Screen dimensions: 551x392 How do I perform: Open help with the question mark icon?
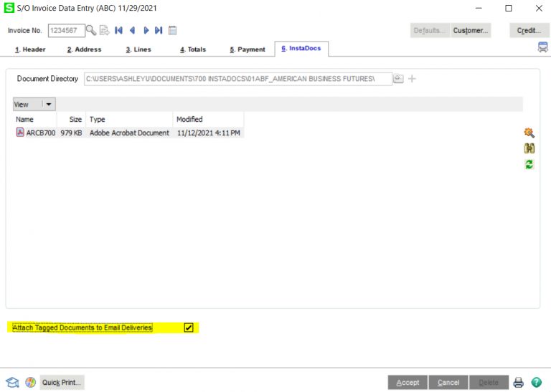click(535, 383)
